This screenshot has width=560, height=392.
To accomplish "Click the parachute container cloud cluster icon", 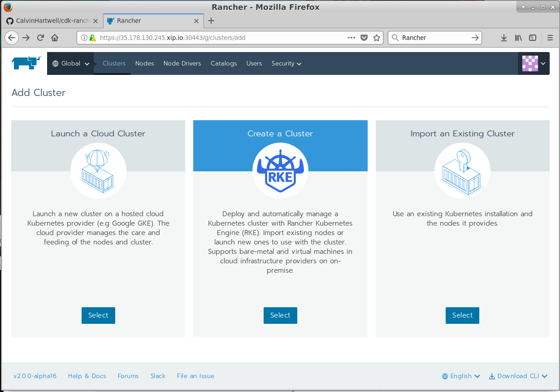I will 98,170.
